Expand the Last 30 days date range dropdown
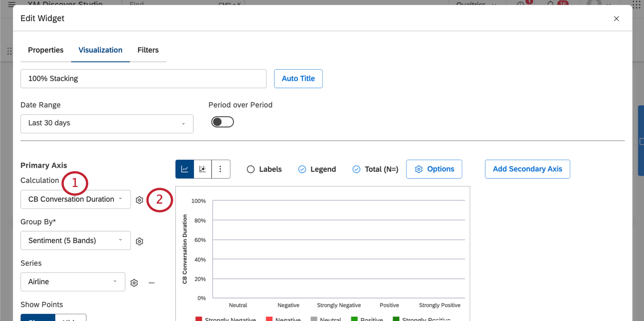Screen dimensions: 644x321 [x=107, y=124]
